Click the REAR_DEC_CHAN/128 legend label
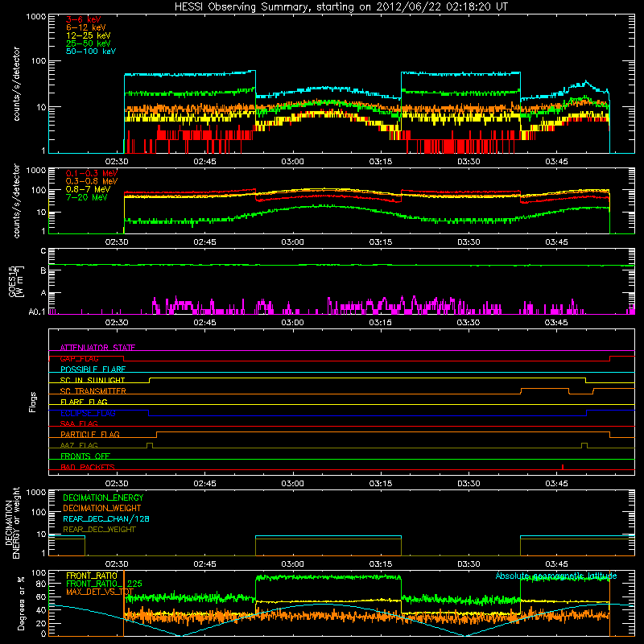 106,518
